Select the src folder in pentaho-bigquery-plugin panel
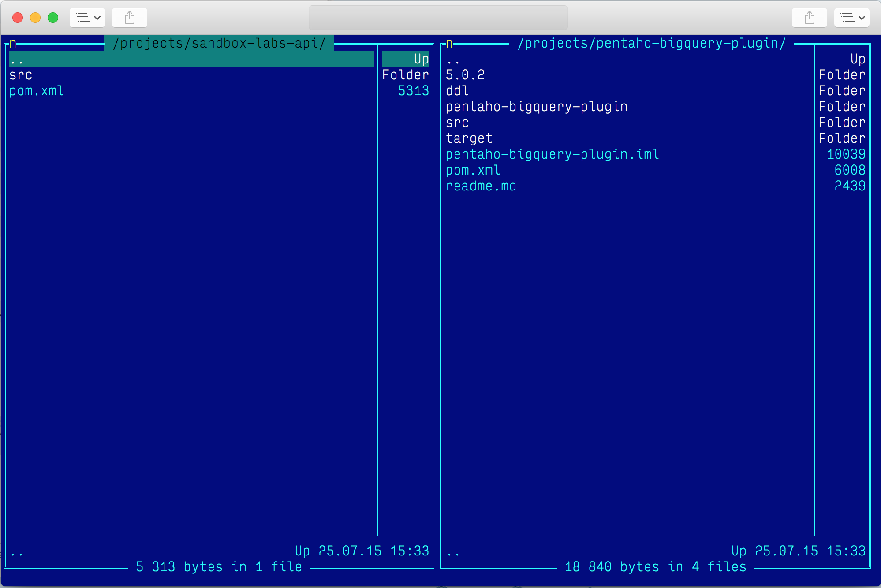881x588 pixels. 457,123
